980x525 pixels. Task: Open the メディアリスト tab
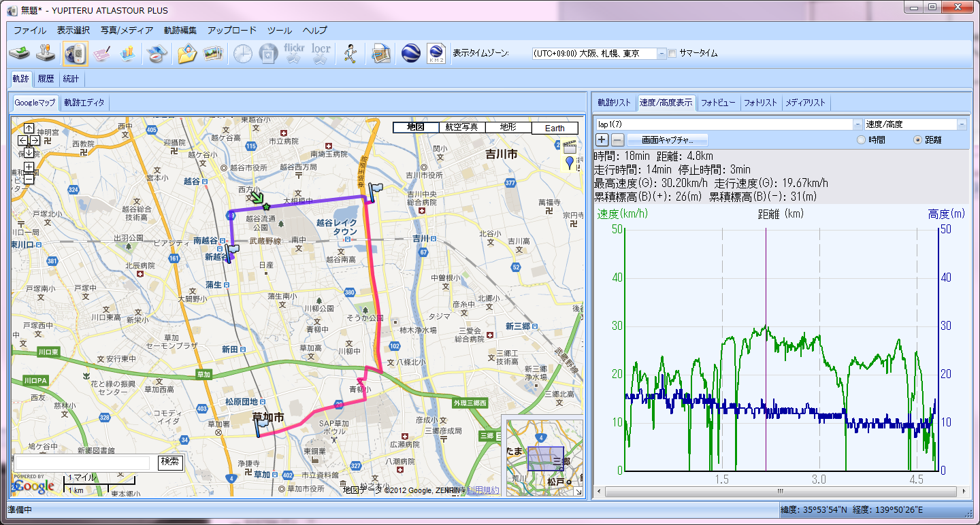[805, 103]
